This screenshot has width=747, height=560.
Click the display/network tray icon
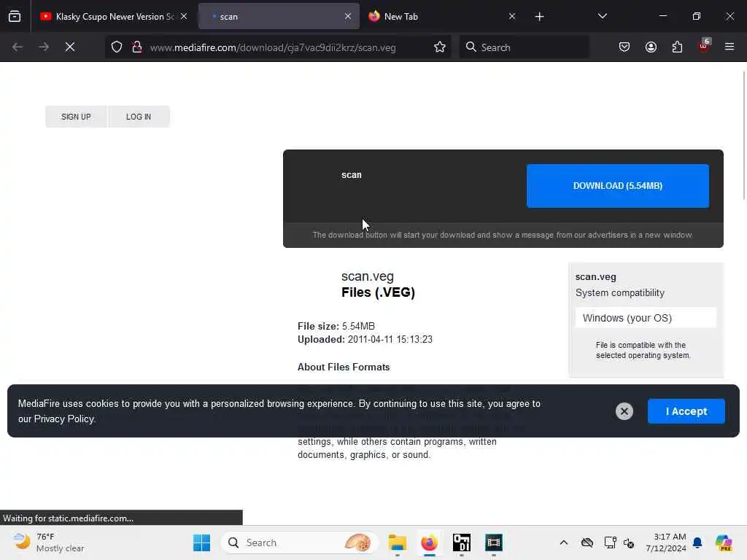(610, 542)
